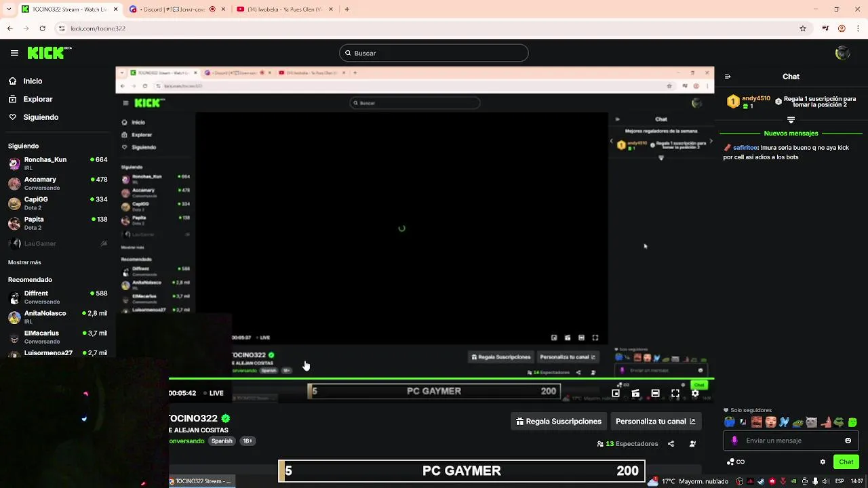Open Ronchas_Kun channel in following list
Image resolution: width=868 pixels, height=488 pixels.
tap(58, 163)
